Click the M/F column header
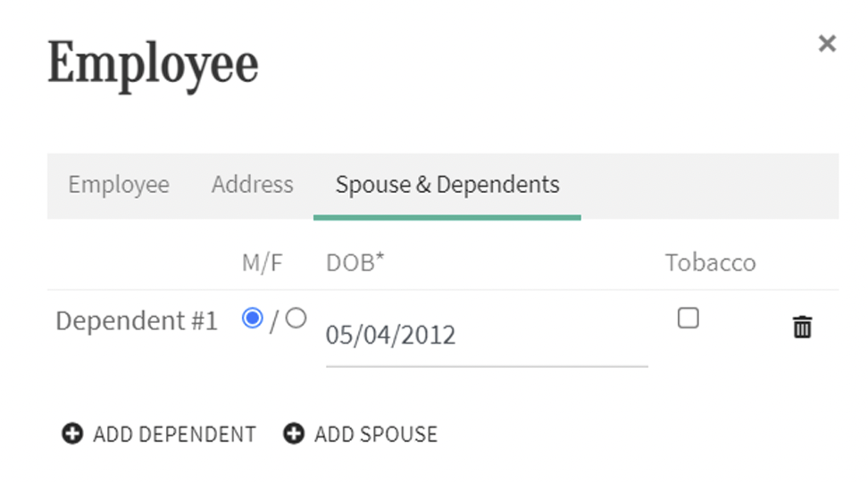This screenshot has width=868, height=482. (x=262, y=262)
